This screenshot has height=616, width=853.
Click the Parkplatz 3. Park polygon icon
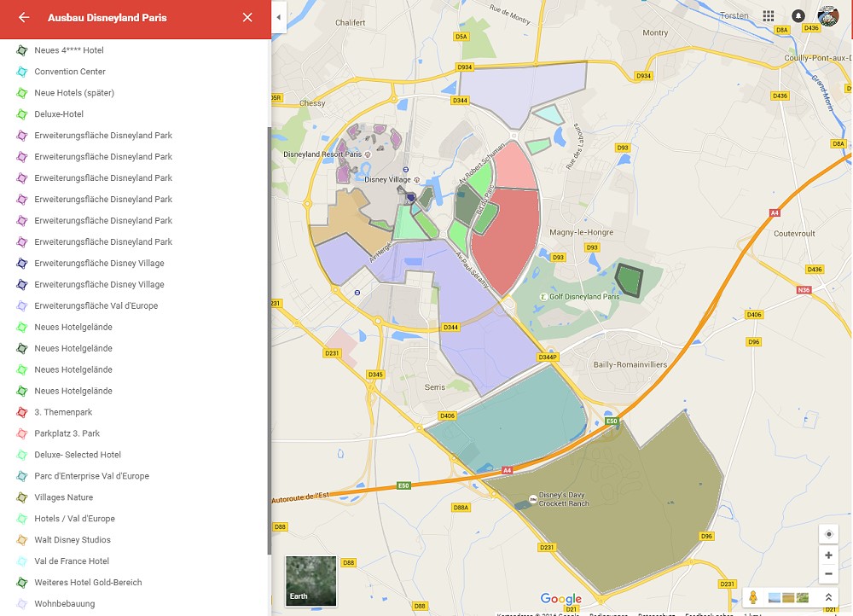tap(22, 433)
